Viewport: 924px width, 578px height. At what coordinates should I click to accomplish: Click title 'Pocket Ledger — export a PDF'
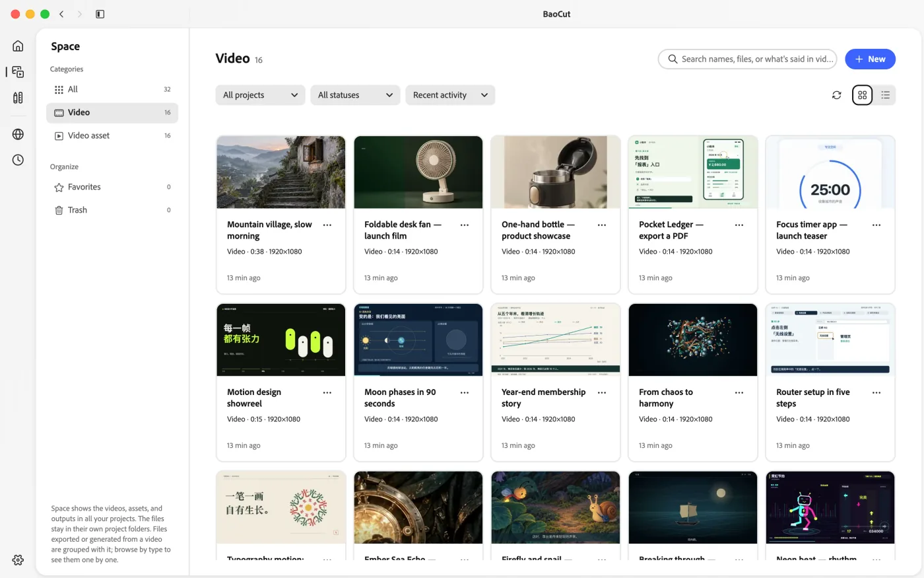coord(671,231)
